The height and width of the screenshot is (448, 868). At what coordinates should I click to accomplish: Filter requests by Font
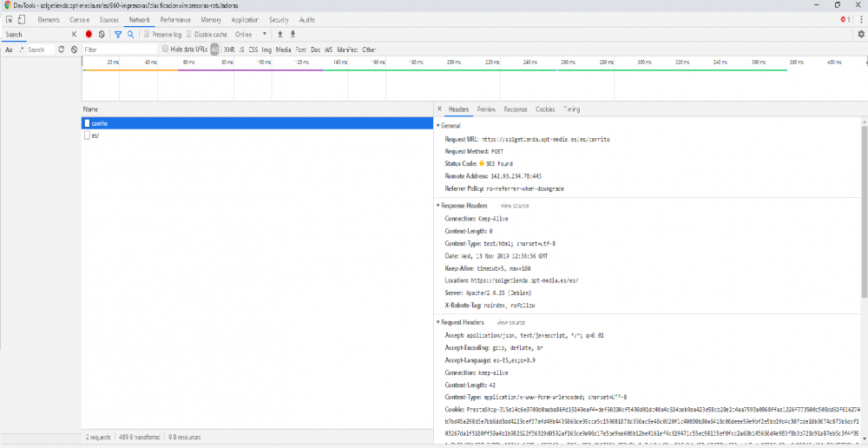click(x=301, y=49)
